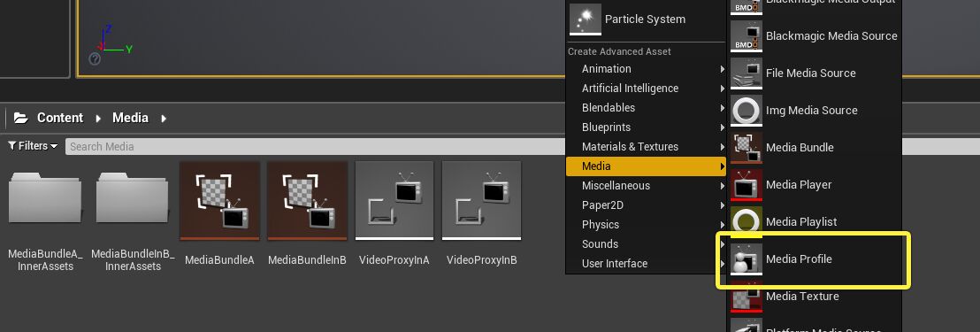Select the VideoProxyInB asset thumbnail
This screenshot has width=980, height=332.
pos(481,200)
